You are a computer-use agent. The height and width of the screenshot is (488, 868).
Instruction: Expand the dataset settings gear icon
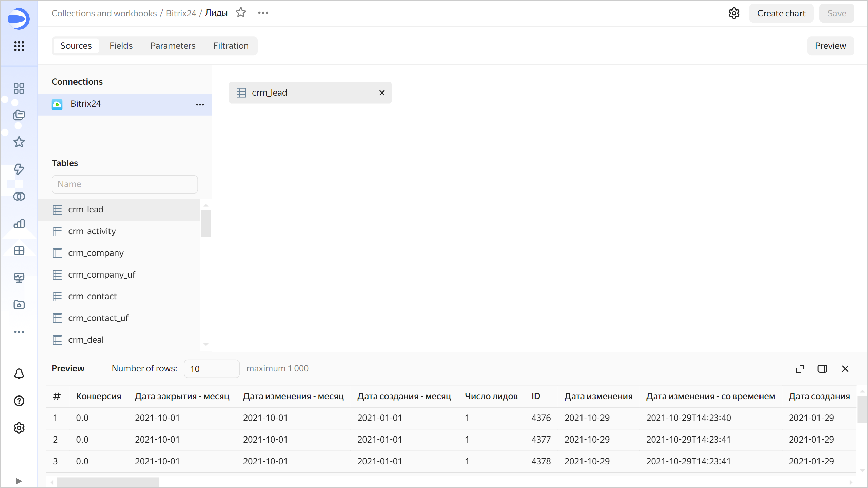734,13
